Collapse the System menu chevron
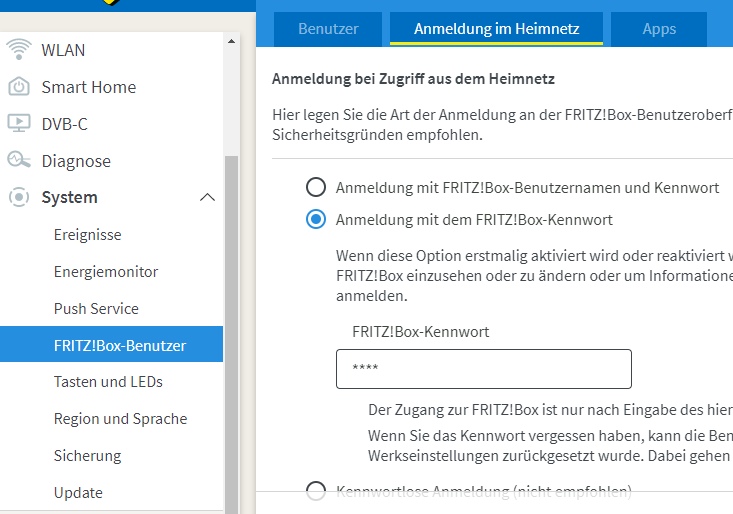Viewport: 733px width, 514px height. pos(207,197)
